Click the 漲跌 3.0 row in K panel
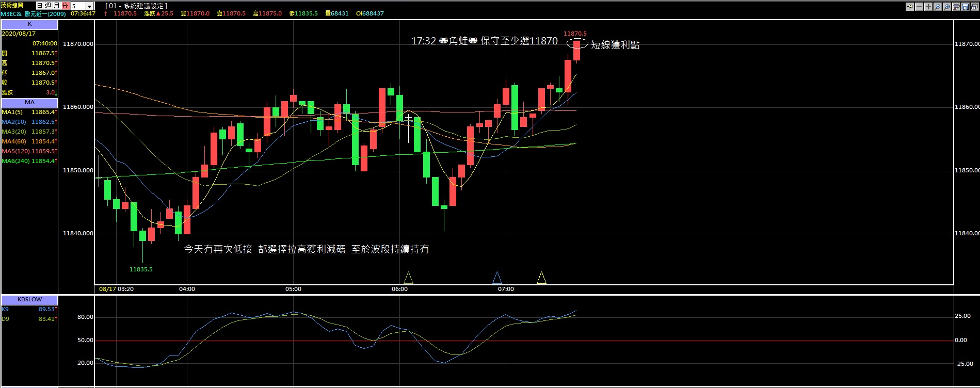 29,92
